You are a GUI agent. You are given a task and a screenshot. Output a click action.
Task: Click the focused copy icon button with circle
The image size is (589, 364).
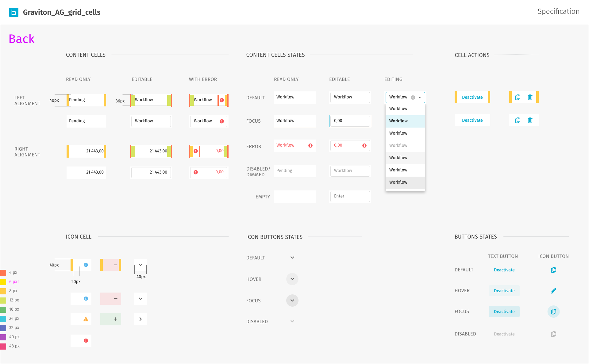coord(553,312)
